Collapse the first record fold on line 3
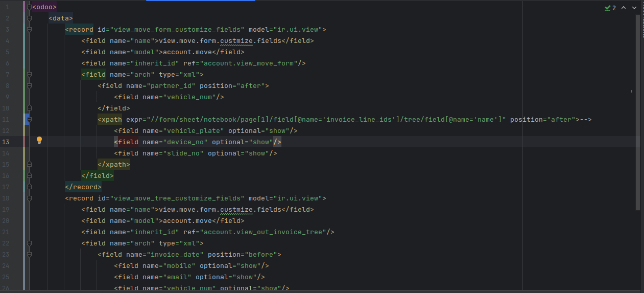 (29, 30)
